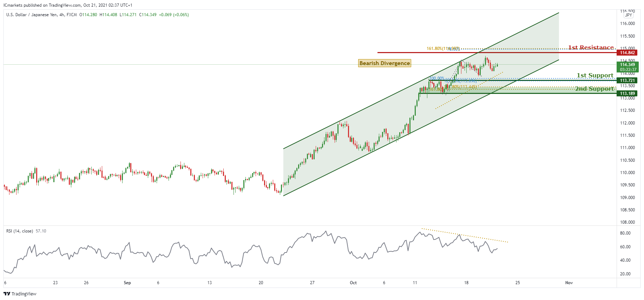The image size is (644, 300).
Task: Select the green 113.721 support price tag
Action: 627,81
